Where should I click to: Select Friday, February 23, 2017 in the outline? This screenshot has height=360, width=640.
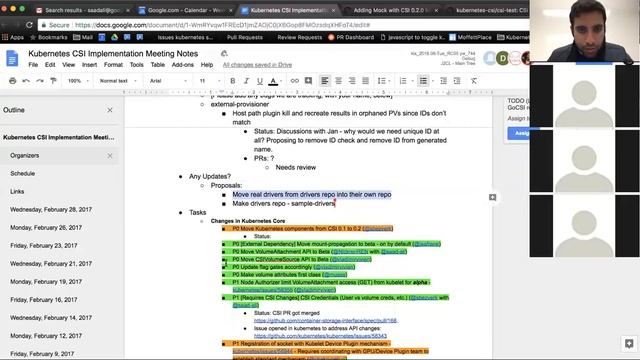tap(44, 246)
